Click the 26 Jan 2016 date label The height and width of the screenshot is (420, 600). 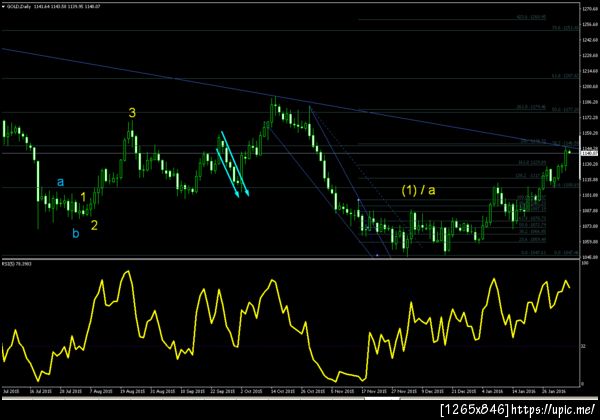pos(554,391)
